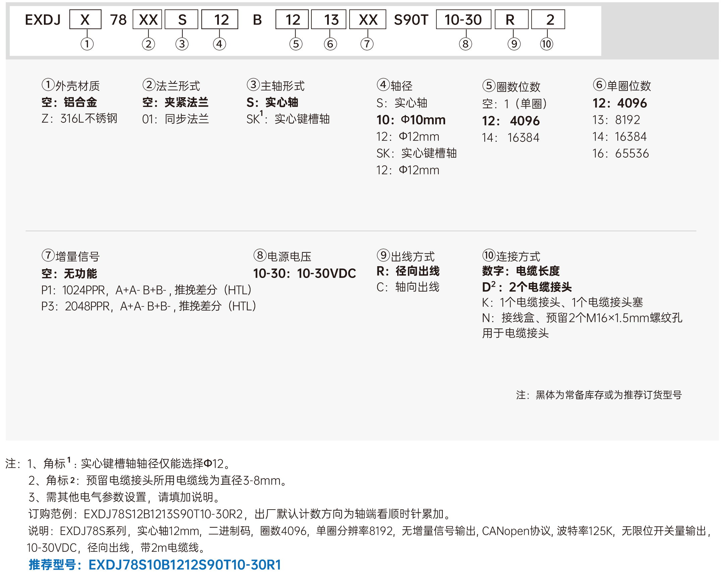Click the circled number 5 under code boxes
The image size is (728, 580).
click(x=295, y=44)
